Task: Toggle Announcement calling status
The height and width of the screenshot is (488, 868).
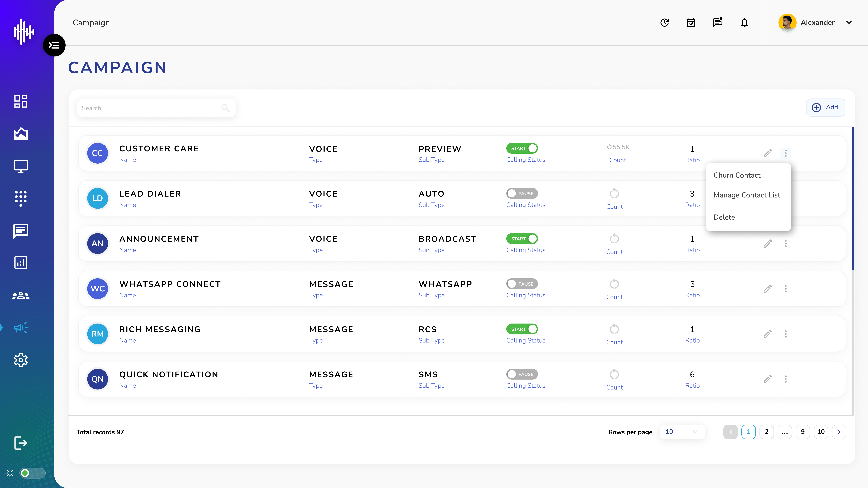Action: 522,238
